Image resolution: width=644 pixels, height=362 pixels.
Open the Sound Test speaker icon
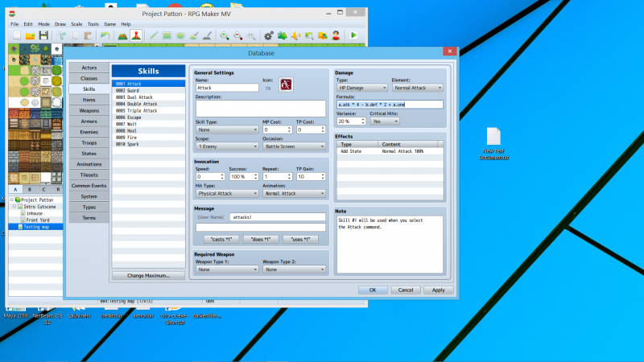[x=295, y=35]
